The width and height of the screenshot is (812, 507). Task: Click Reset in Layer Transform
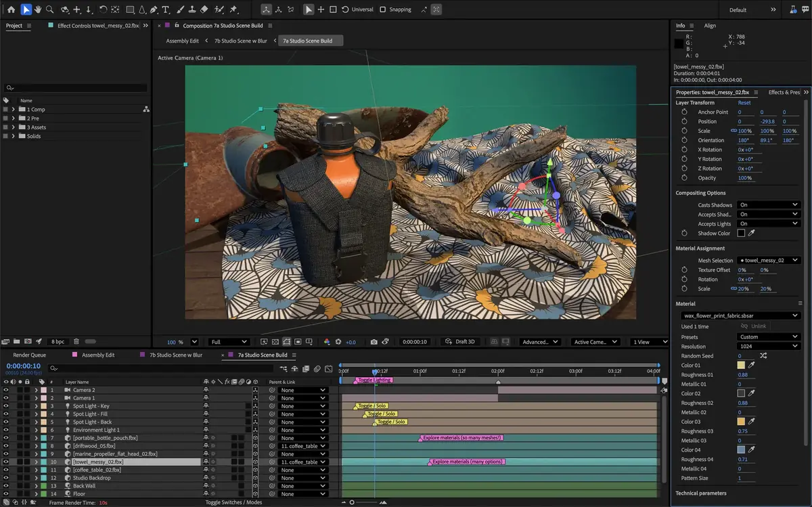[744, 102]
